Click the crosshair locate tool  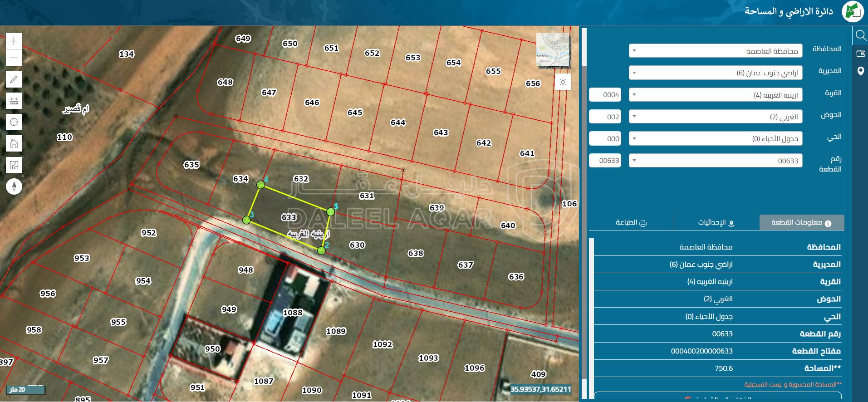coord(14,122)
